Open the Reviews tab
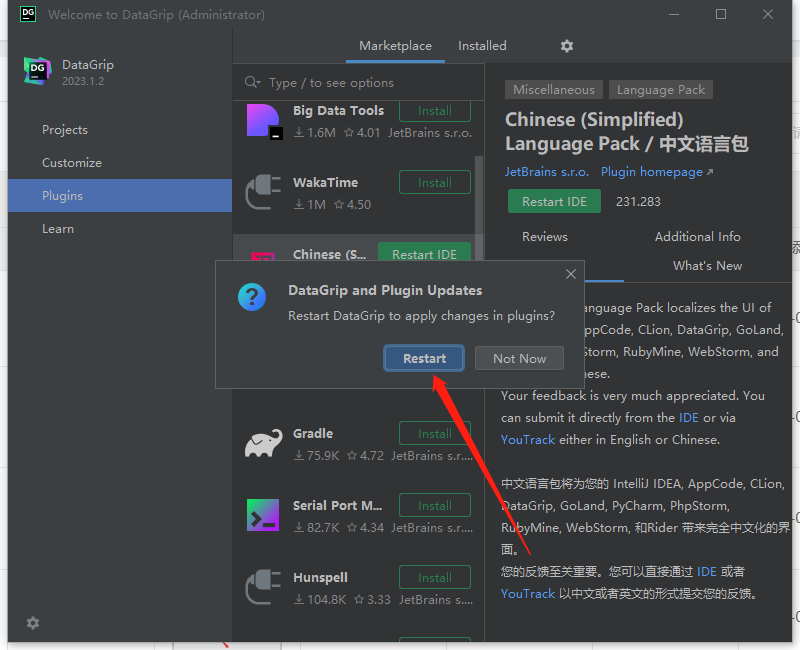 click(x=545, y=237)
